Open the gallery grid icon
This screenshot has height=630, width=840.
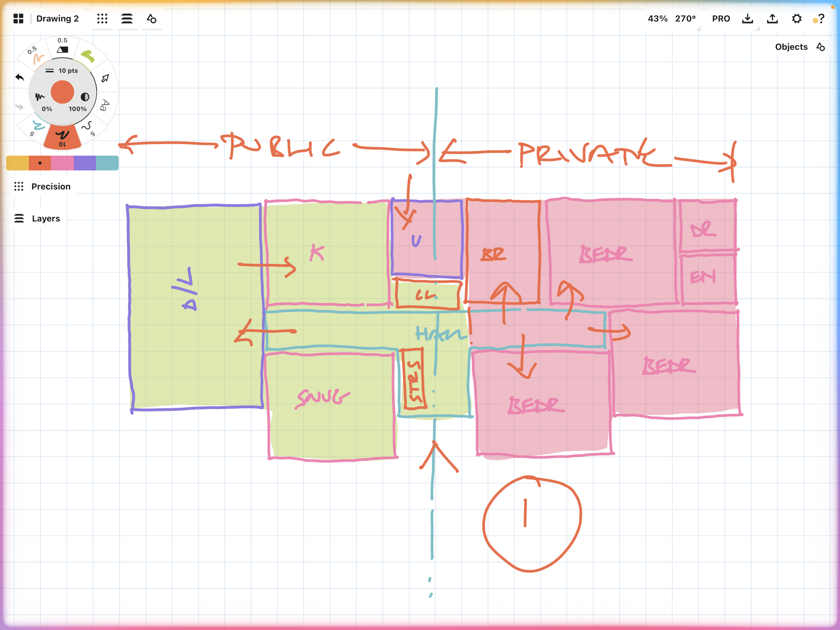(x=18, y=19)
